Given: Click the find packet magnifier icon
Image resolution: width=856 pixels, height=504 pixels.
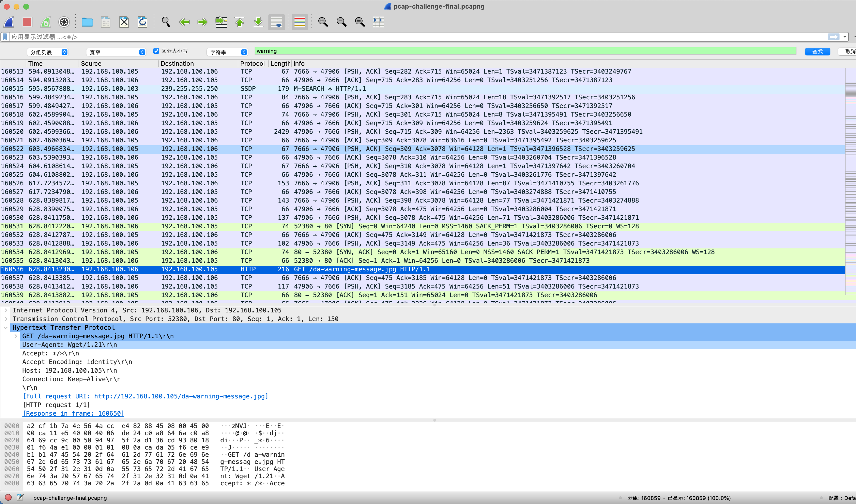Looking at the screenshot, I should pos(166,22).
